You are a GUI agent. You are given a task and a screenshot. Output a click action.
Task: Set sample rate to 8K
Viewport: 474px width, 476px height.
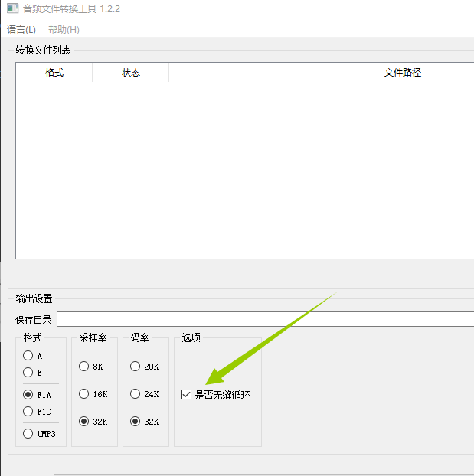[84, 366]
